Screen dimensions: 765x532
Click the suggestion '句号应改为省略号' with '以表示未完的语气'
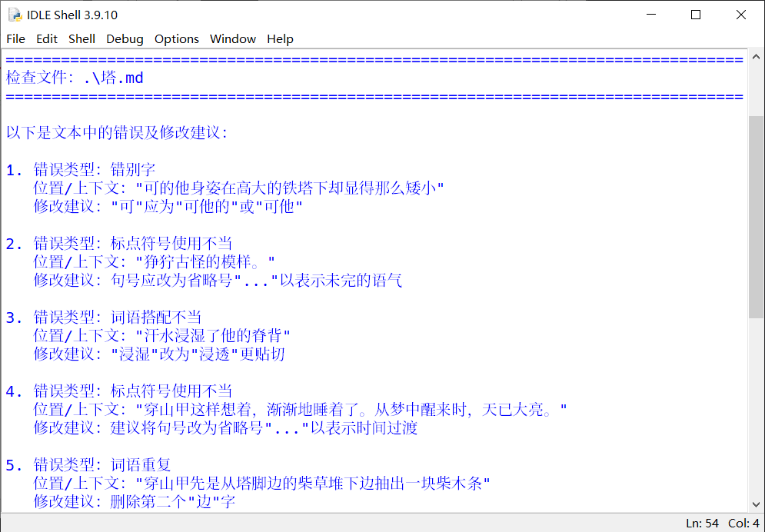pyautogui.click(x=218, y=281)
